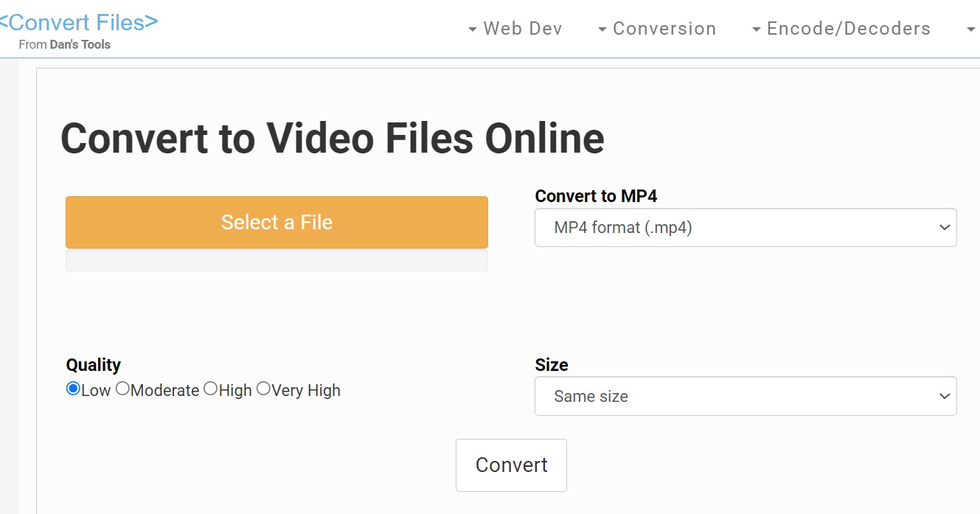
Task: Click the file upload progress bar
Action: pos(277,260)
